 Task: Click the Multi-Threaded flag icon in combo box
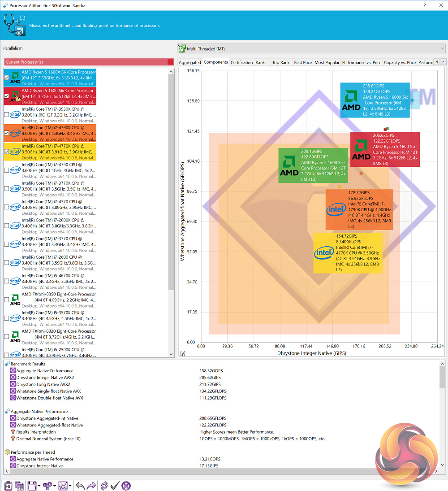tap(182, 48)
